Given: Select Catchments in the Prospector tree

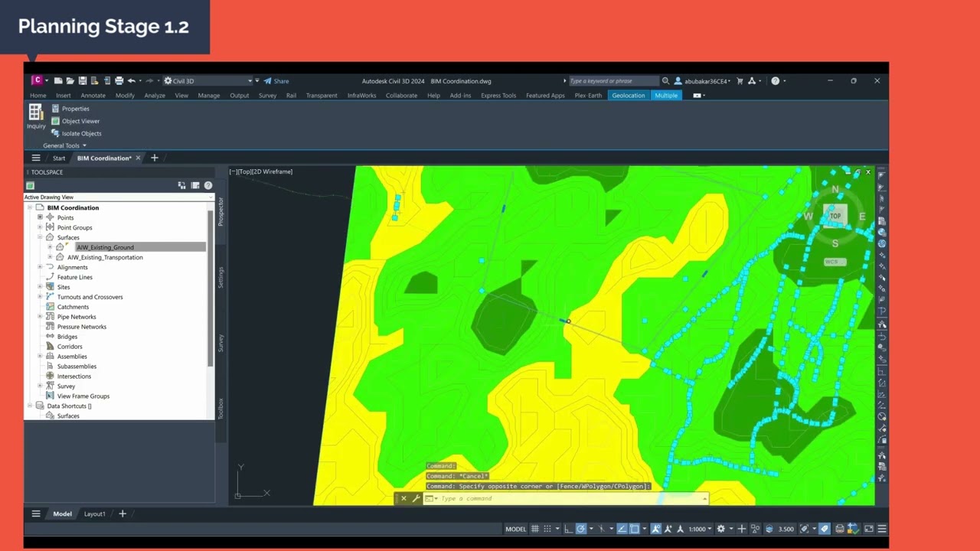Looking at the screenshot, I should click(x=73, y=307).
